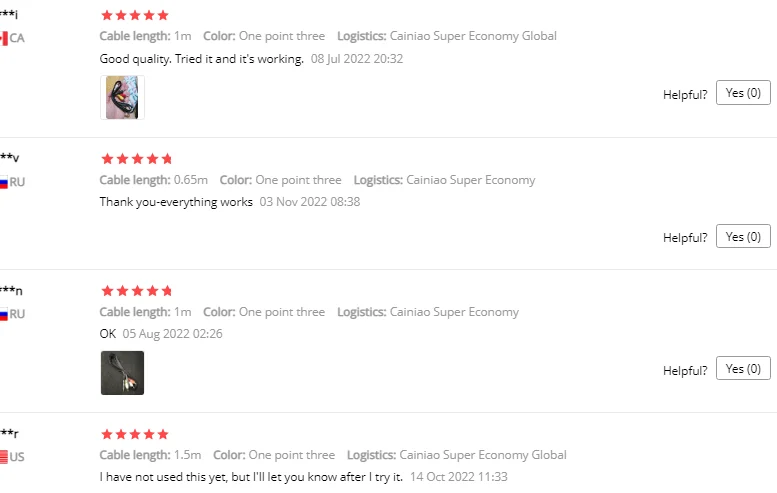The width and height of the screenshot is (777, 493).
Task: Click the 'I have not used this yet' review
Action: coord(251,477)
